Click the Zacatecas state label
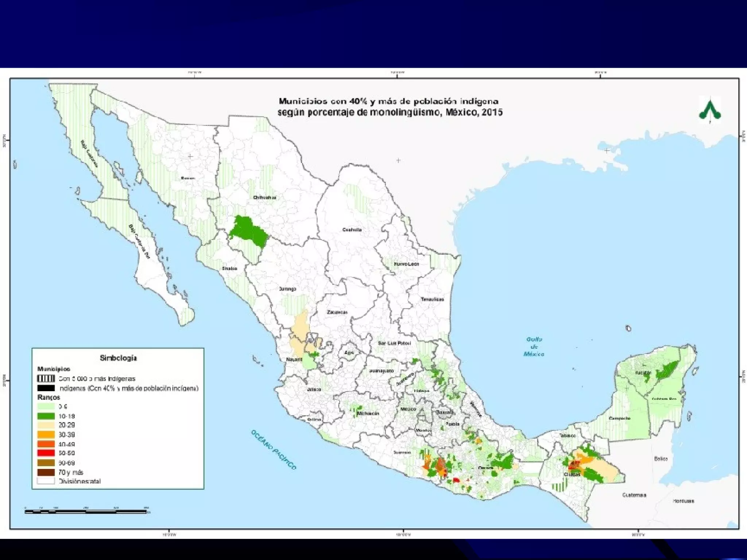The width and height of the screenshot is (747, 560). (x=337, y=312)
